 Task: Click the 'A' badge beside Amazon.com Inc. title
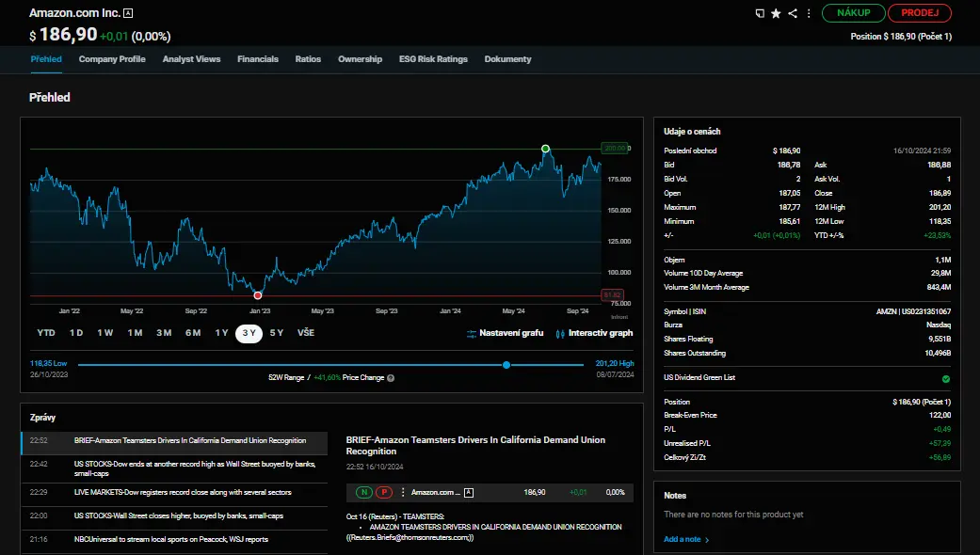128,13
